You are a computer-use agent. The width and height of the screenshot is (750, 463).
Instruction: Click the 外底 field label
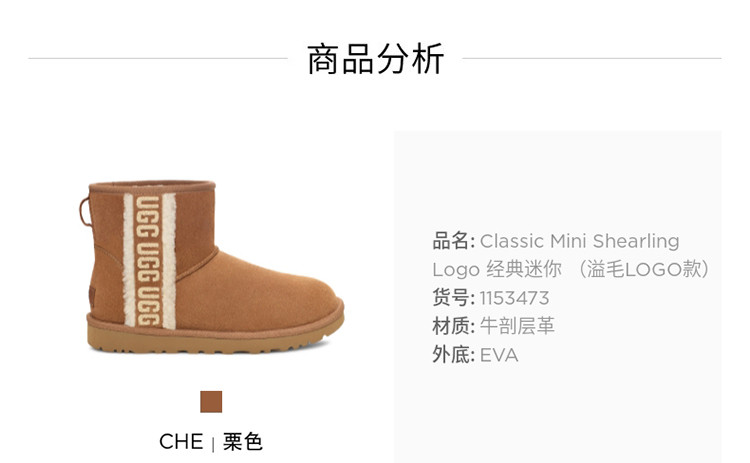click(453, 355)
